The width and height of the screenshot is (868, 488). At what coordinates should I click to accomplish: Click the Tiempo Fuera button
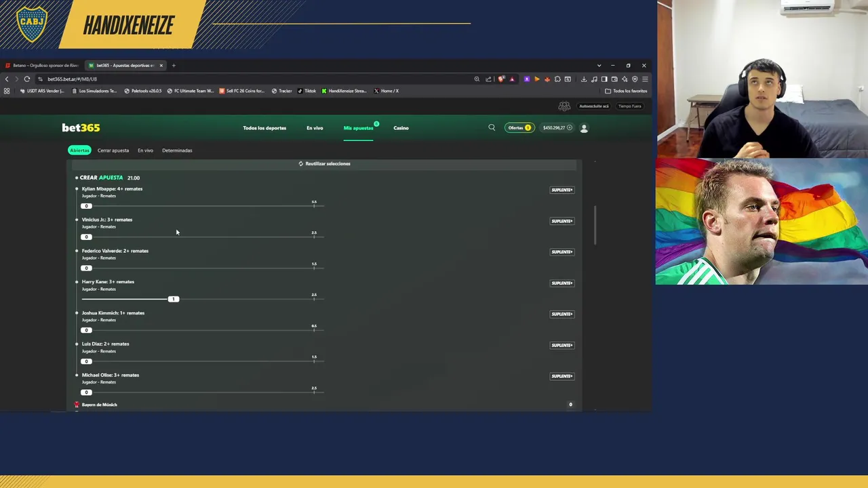tap(629, 106)
